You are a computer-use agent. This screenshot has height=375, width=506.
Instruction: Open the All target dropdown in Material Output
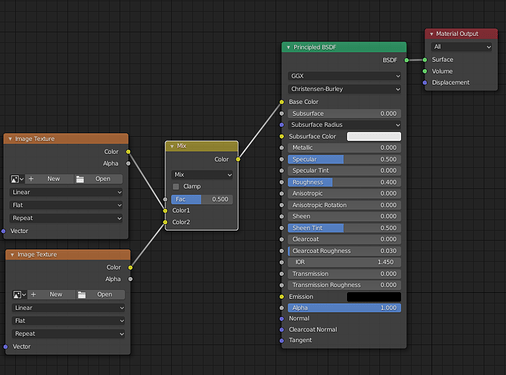[x=461, y=47]
